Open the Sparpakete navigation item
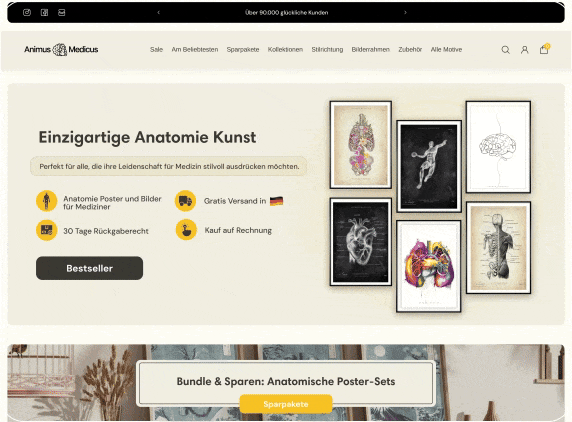572x422 pixels. click(243, 49)
